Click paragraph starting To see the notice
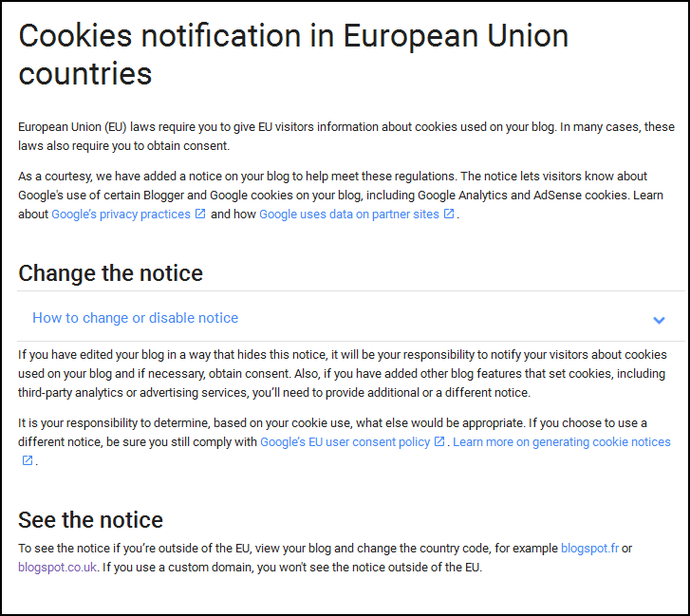690x616 pixels. pyautogui.click(x=325, y=558)
